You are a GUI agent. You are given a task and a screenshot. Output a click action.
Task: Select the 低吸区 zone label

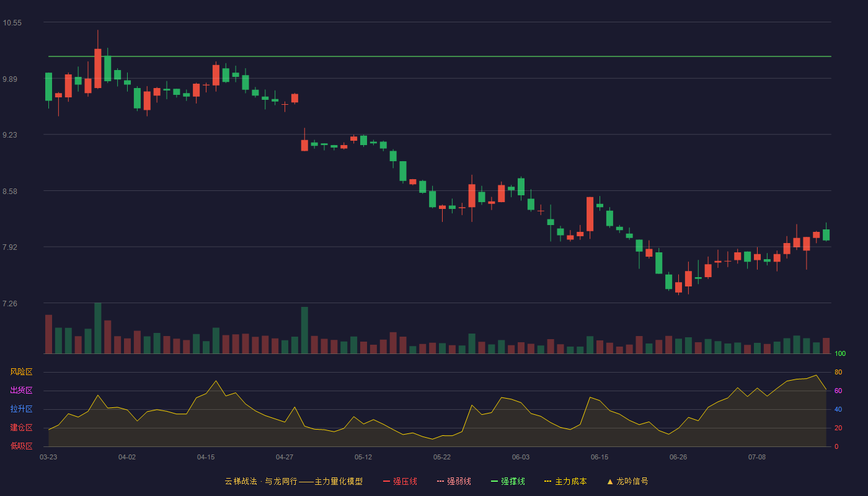(x=21, y=446)
